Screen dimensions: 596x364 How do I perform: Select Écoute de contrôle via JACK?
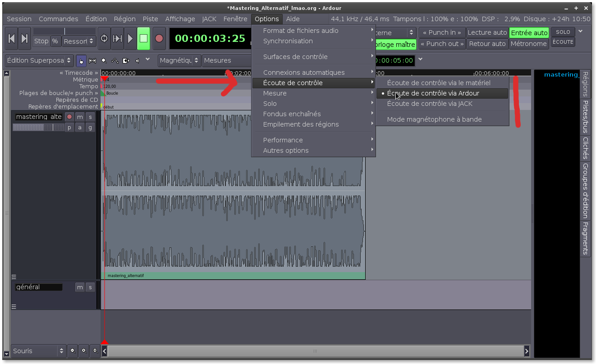[x=430, y=104]
